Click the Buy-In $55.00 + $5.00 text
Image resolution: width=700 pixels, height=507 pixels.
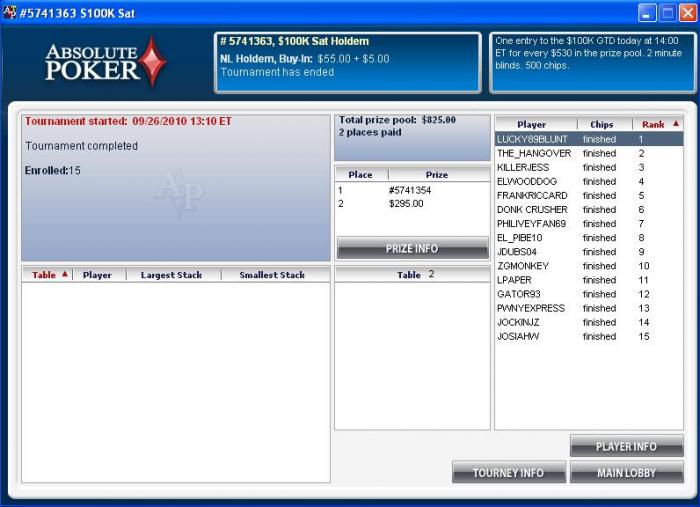click(305, 59)
